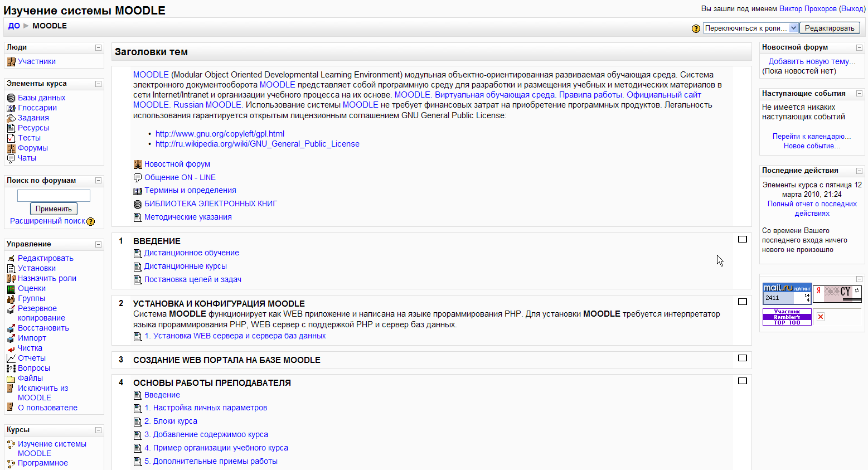Click the help icon beside Расширенный поиск
This screenshot has height=470, width=868.
pos(91,221)
